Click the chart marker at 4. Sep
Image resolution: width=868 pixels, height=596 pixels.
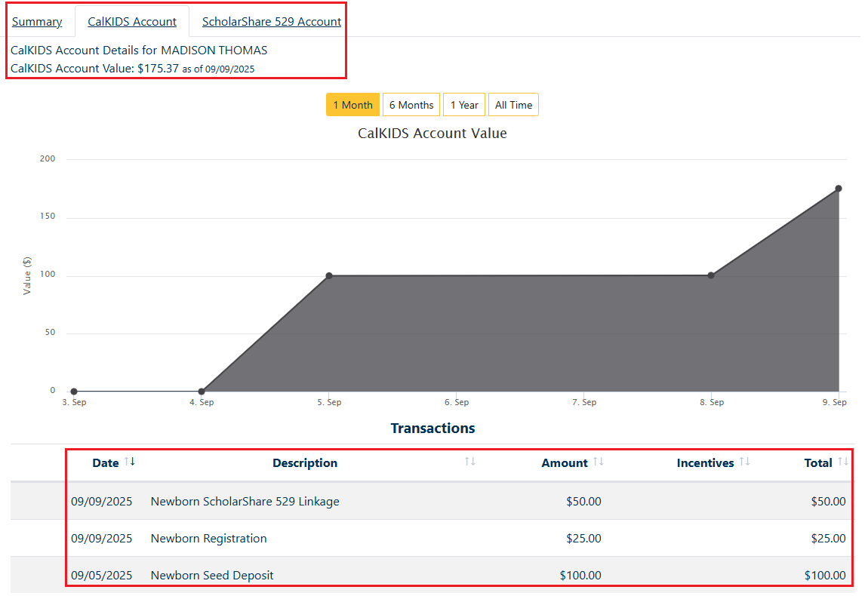202,392
